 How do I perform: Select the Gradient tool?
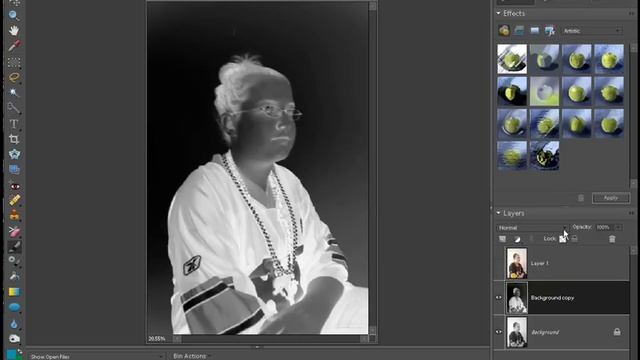click(x=14, y=292)
